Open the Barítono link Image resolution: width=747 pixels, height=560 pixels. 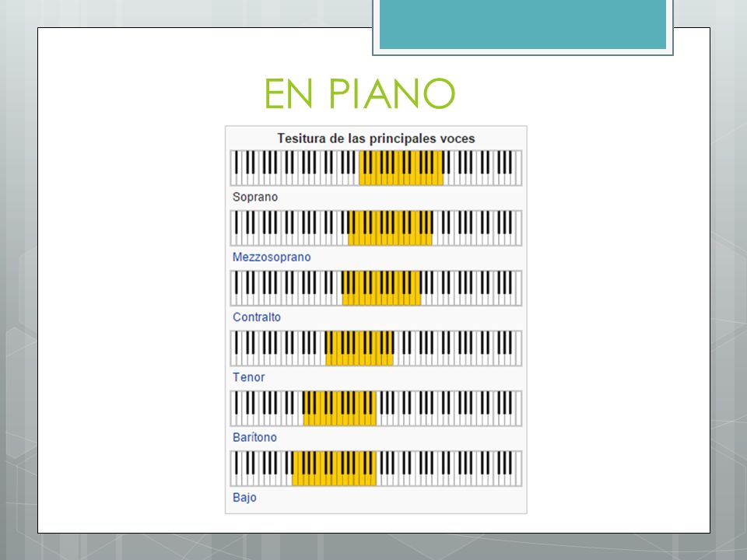pyautogui.click(x=255, y=437)
